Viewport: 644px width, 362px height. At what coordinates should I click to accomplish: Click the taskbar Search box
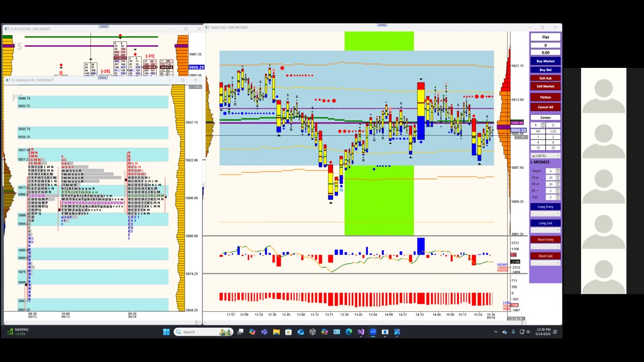(203, 332)
